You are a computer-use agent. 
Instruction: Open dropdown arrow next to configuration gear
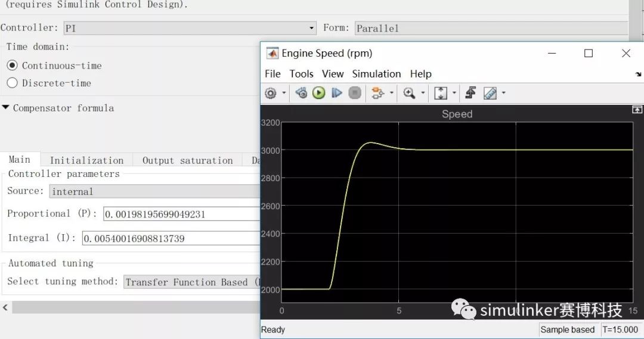pyautogui.click(x=284, y=93)
